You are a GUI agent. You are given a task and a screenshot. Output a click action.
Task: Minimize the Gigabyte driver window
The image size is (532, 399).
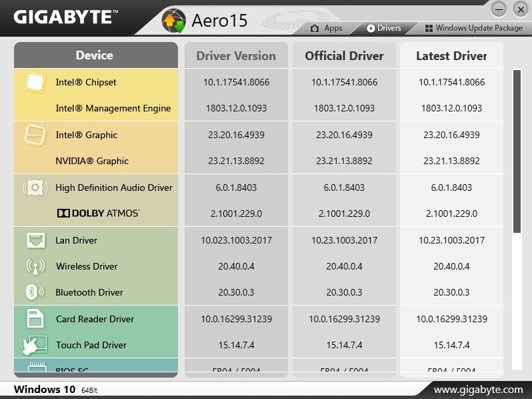pos(500,9)
